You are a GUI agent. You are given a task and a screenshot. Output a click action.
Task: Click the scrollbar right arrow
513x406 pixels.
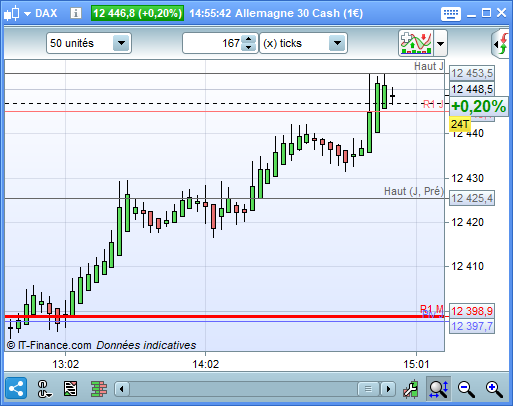click(388, 389)
